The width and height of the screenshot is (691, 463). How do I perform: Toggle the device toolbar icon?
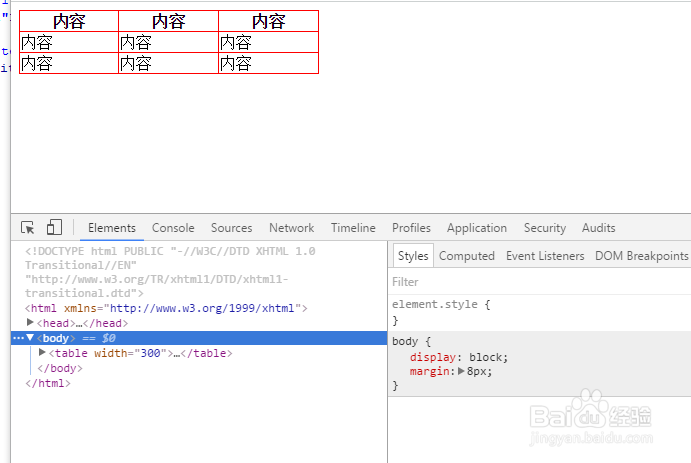(54, 227)
